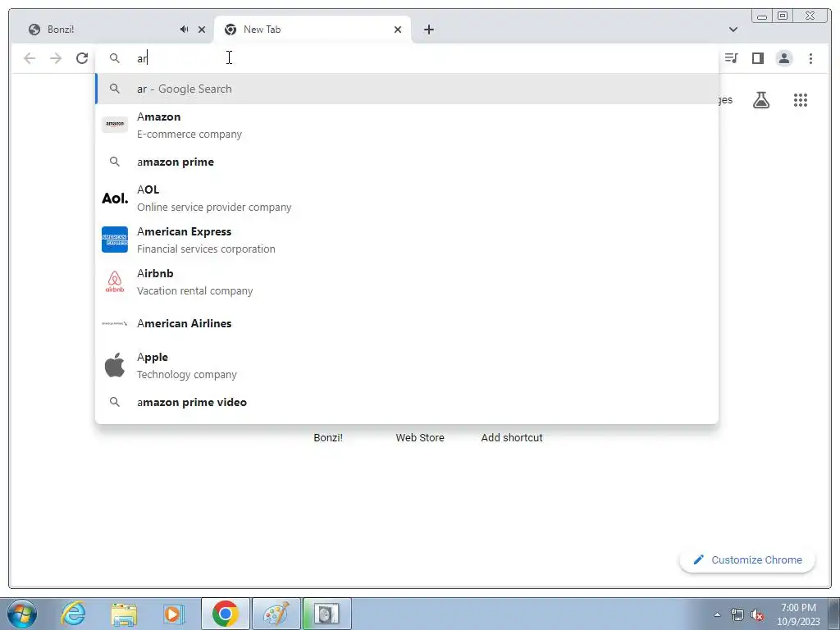Expand the tab search chevron
This screenshot has width=840, height=630.
click(733, 30)
